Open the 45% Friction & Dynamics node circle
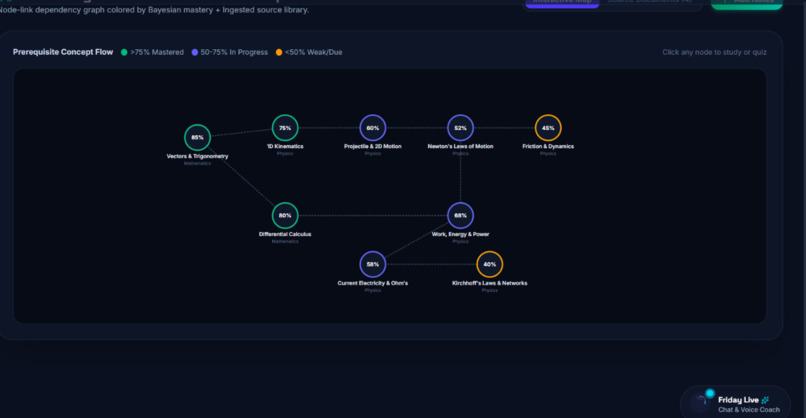This screenshot has height=418, width=806. [x=548, y=128]
